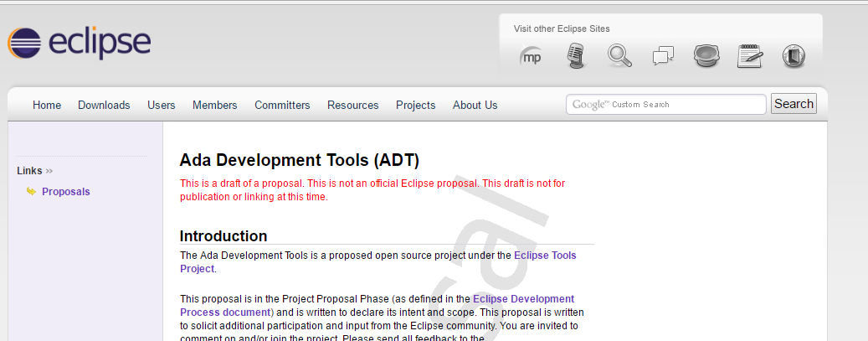Click the Google Custom Search field
Viewport: 868px width, 341px height.
pyautogui.click(x=666, y=104)
